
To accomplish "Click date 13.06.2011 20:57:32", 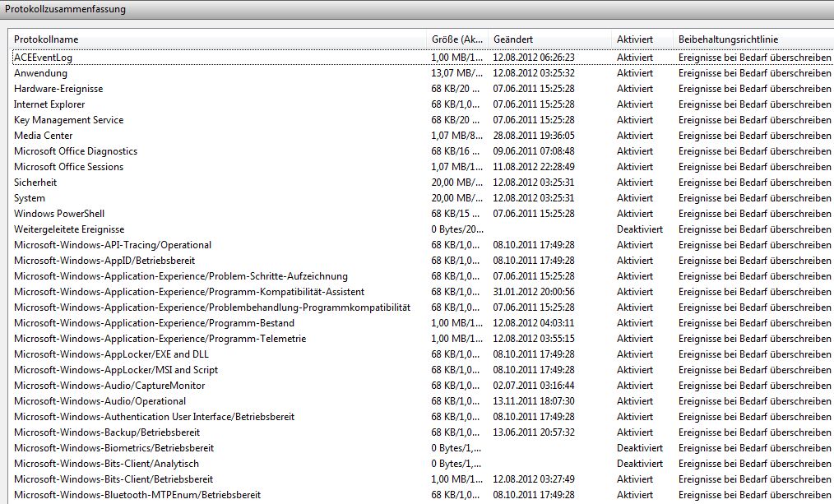I will point(534,432).
